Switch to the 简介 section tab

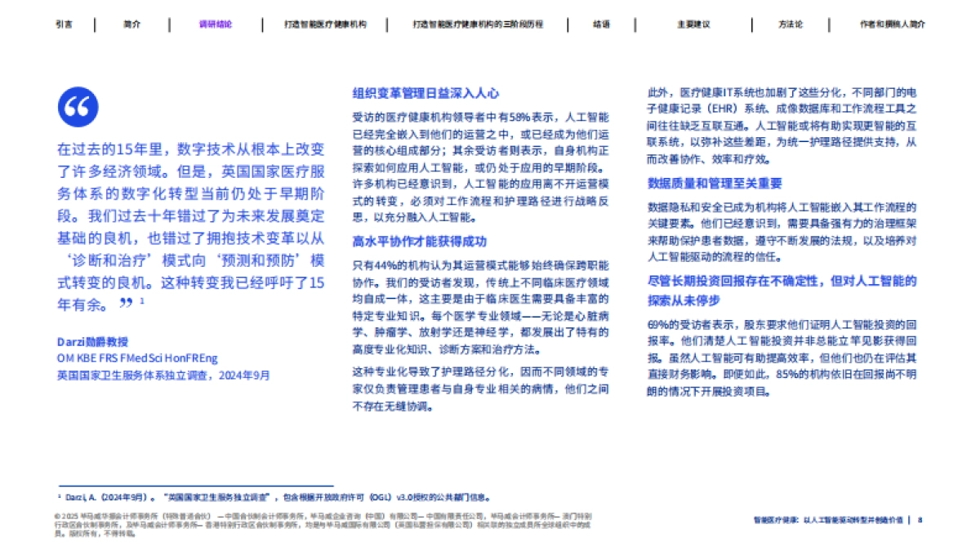[x=132, y=24]
